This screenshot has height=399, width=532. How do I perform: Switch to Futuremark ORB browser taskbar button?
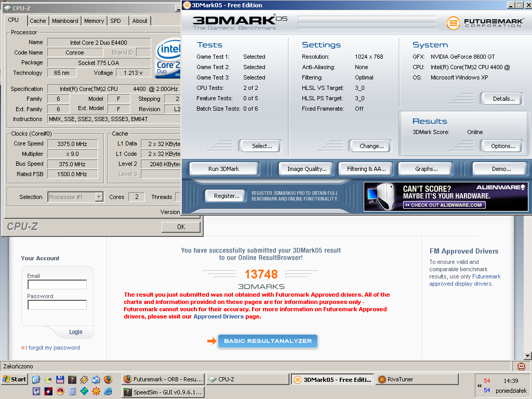pyautogui.click(x=163, y=379)
